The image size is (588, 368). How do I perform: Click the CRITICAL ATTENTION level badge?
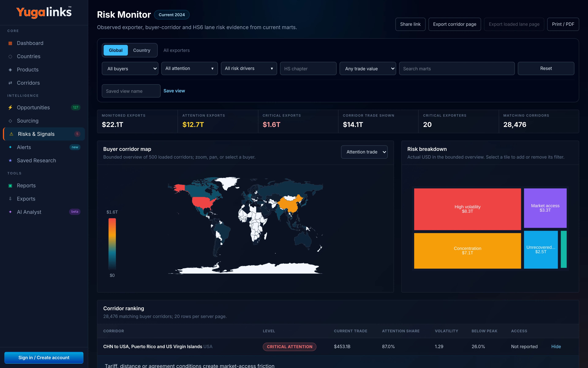(290, 347)
